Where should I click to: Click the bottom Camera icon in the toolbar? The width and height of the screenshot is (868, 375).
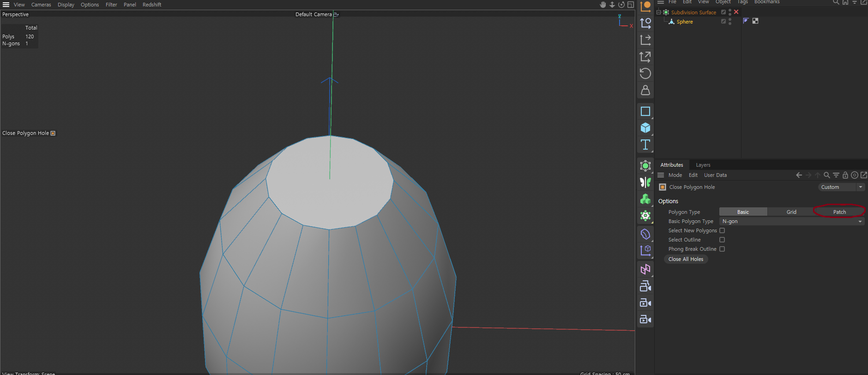coord(645,320)
